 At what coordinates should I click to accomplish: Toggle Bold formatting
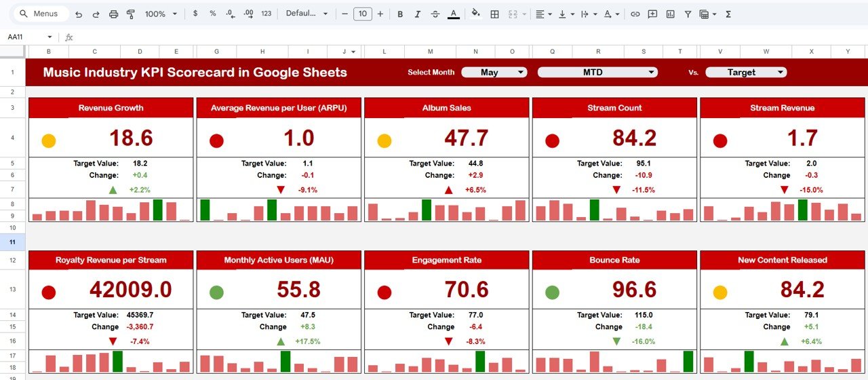[400, 14]
